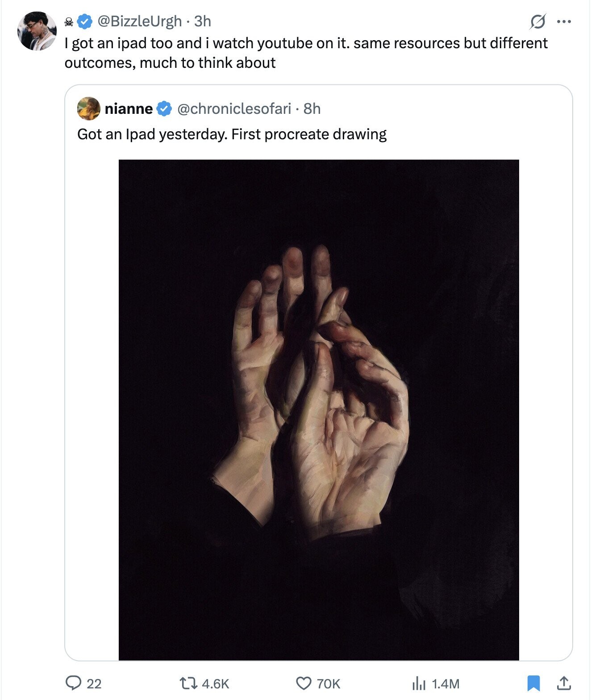Open the @chroniclesofari handle link

[234, 108]
